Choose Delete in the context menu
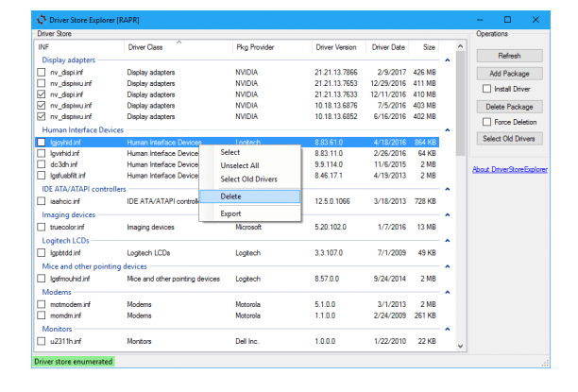This screenshot has width=578, height=392. (x=250, y=196)
